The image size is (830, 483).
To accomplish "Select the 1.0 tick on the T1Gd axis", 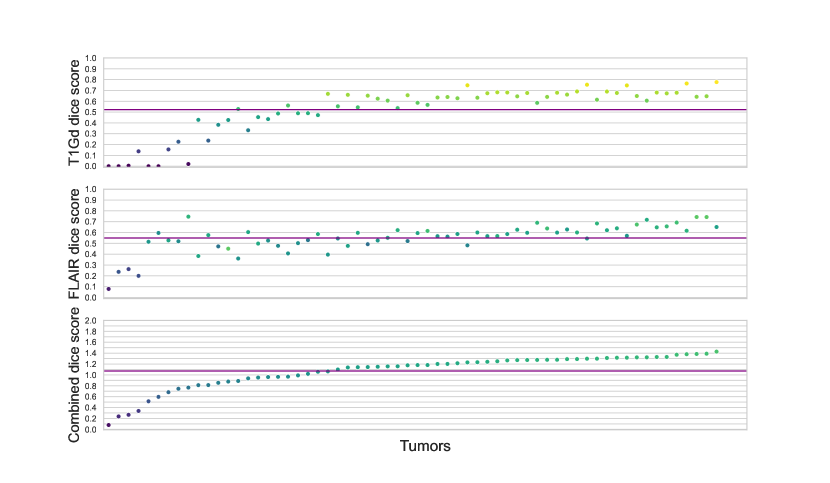I will tap(91, 58).
